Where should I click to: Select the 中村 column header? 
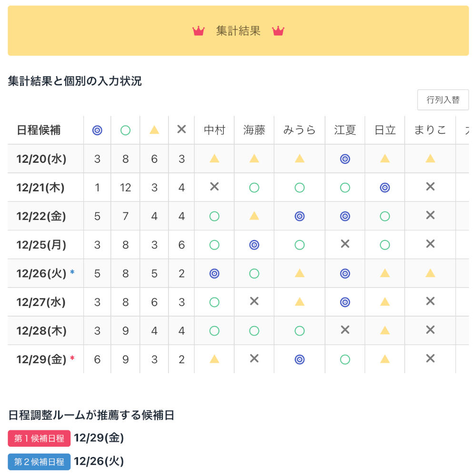pyautogui.click(x=214, y=130)
